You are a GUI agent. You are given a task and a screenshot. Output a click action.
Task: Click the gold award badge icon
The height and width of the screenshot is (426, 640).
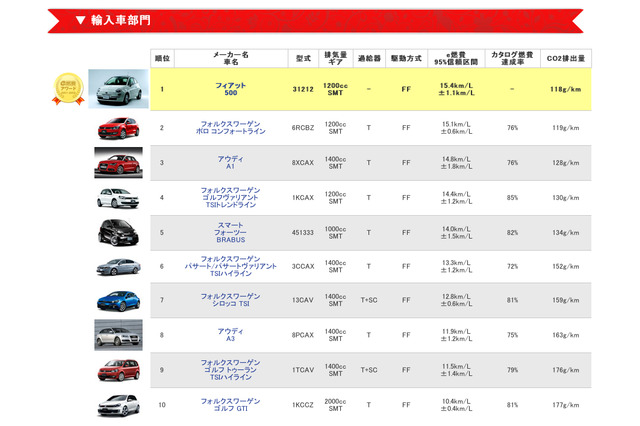(x=69, y=87)
